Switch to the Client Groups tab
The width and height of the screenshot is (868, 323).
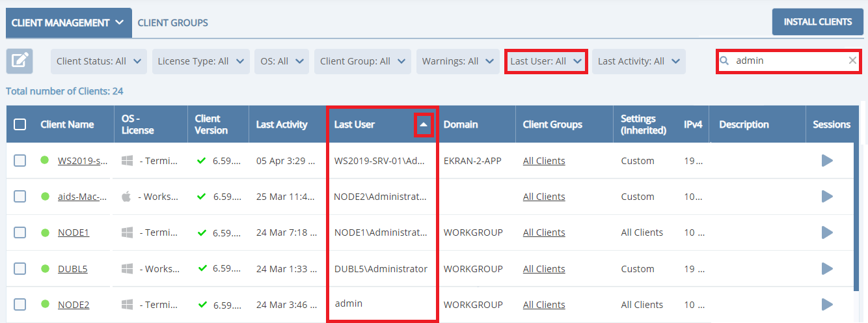click(x=172, y=23)
